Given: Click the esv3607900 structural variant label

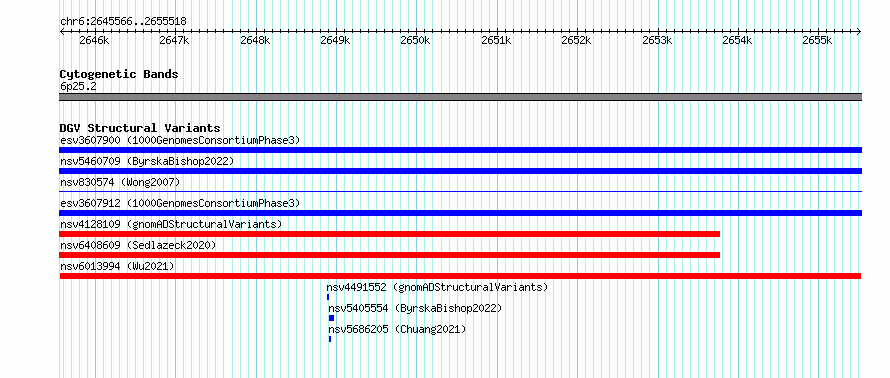Looking at the screenshot, I should pyautogui.click(x=180, y=140).
